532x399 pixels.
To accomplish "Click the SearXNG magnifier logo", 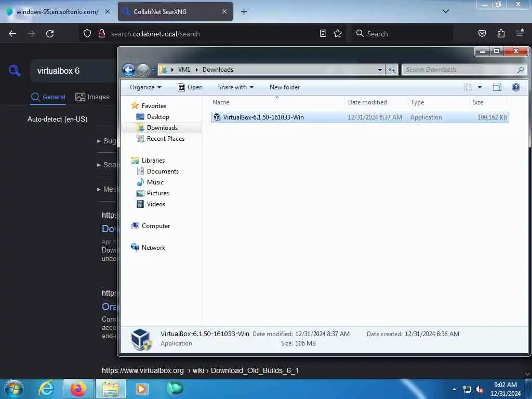I will [15, 71].
